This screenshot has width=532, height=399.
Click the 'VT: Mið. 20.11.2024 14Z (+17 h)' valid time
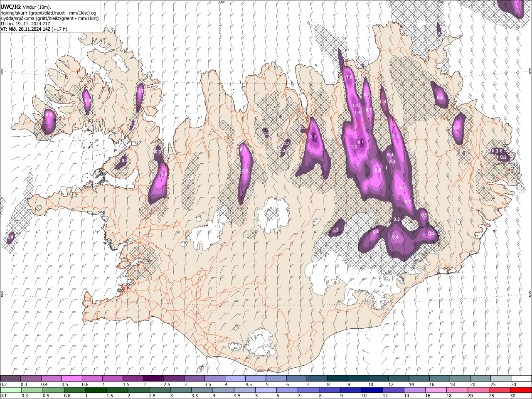[34, 29]
